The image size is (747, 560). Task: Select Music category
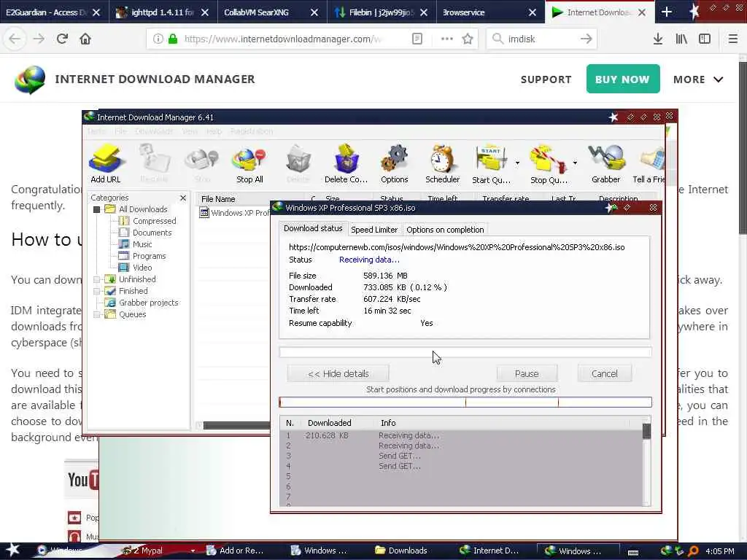coord(135,244)
